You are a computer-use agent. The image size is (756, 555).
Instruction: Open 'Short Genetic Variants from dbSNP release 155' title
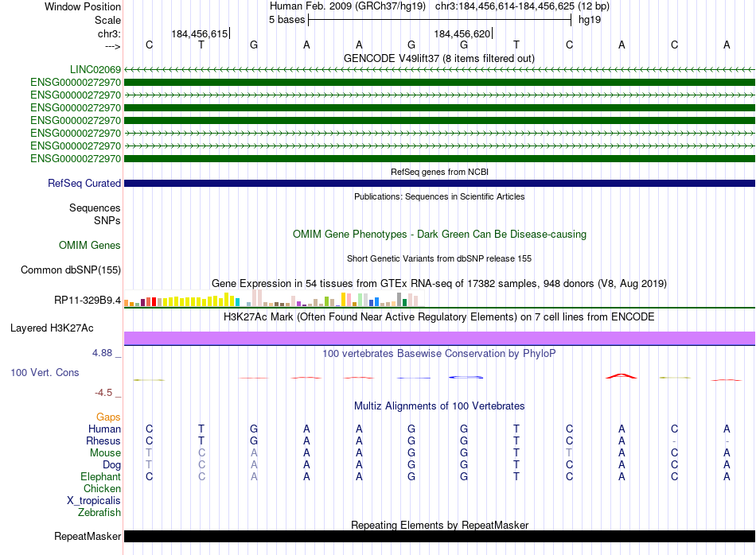[439, 258]
